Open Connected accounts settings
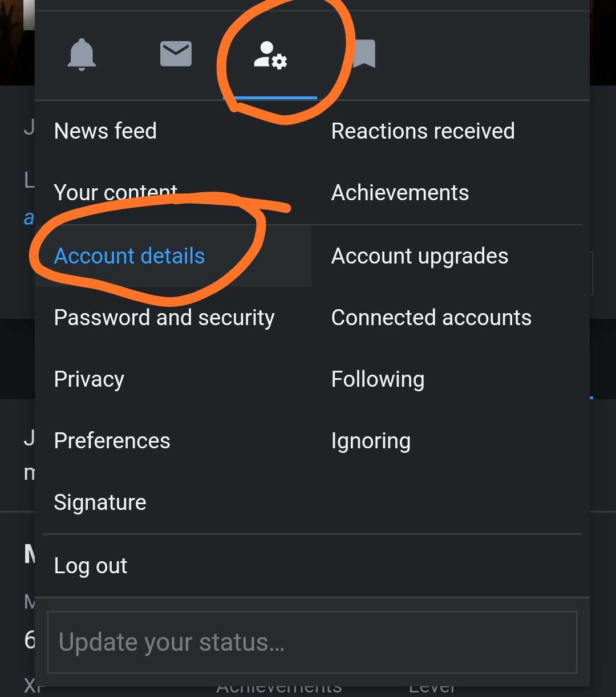The height and width of the screenshot is (697, 616). [x=431, y=318]
